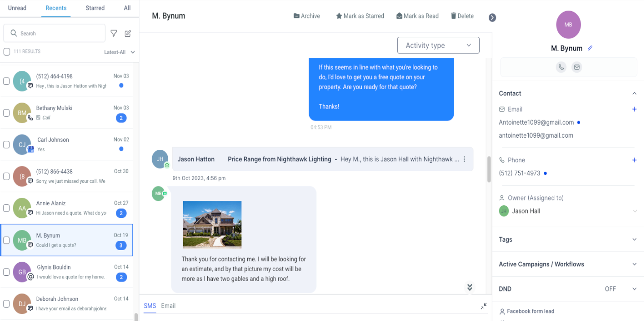Switch to the Email composer tab
The image size is (644, 321).
click(x=168, y=306)
